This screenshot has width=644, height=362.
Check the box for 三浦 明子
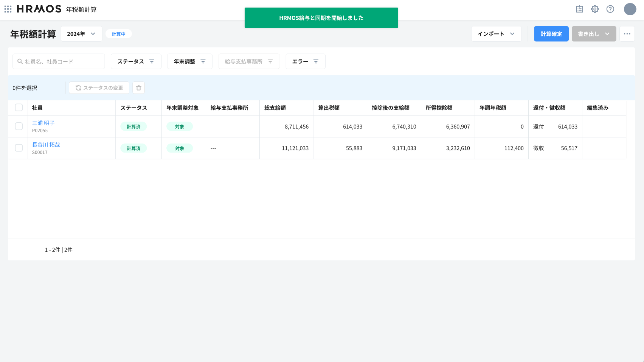(x=19, y=126)
